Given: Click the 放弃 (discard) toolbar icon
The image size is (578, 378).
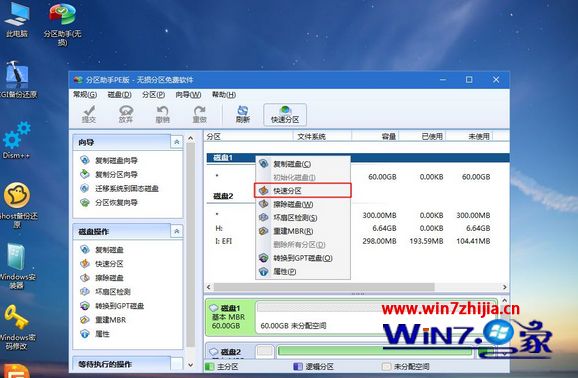Looking at the screenshot, I should pos(126,114).
